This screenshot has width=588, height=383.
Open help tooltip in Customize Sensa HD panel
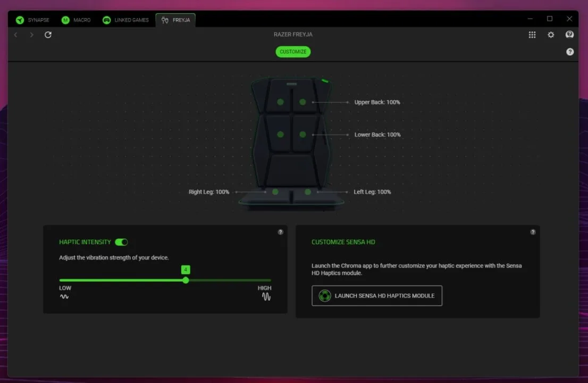533,232
